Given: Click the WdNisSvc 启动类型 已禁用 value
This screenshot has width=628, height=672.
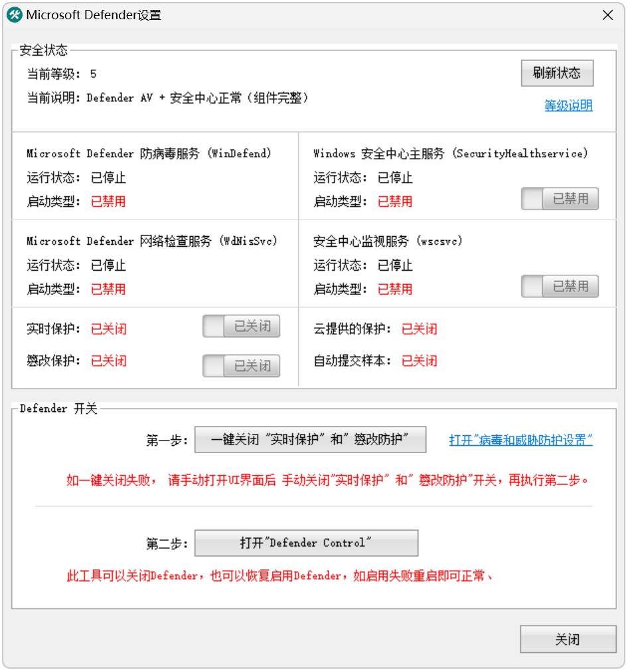Looking at the screenshot, I should tap(108, 289).
